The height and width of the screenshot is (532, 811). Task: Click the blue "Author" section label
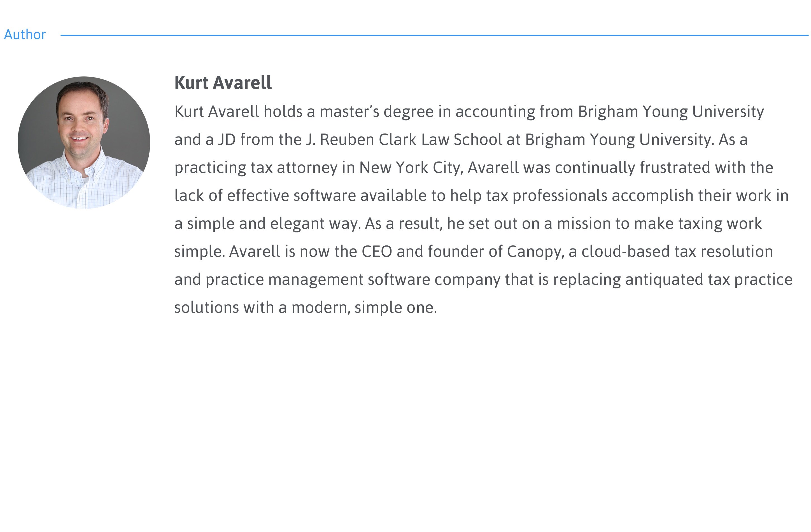coord(25,35)
